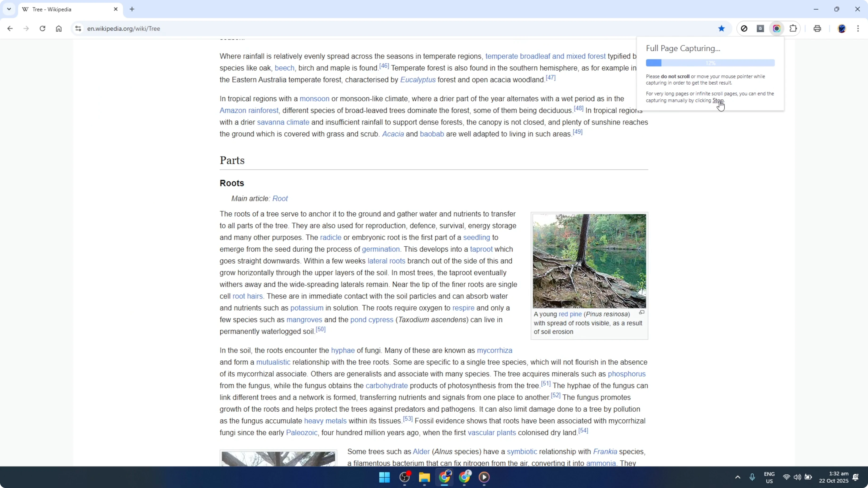Open the tab search dropdown arrow
Image resolution: width=868 pixels, height=488 pixels.
[x=9, y=9]
